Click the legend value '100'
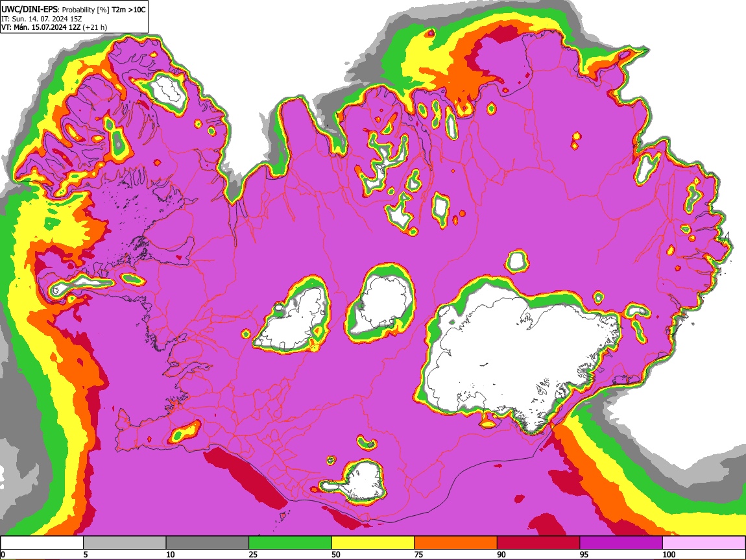The width and height of the screenshot is (746, 560). coord(669,554)
